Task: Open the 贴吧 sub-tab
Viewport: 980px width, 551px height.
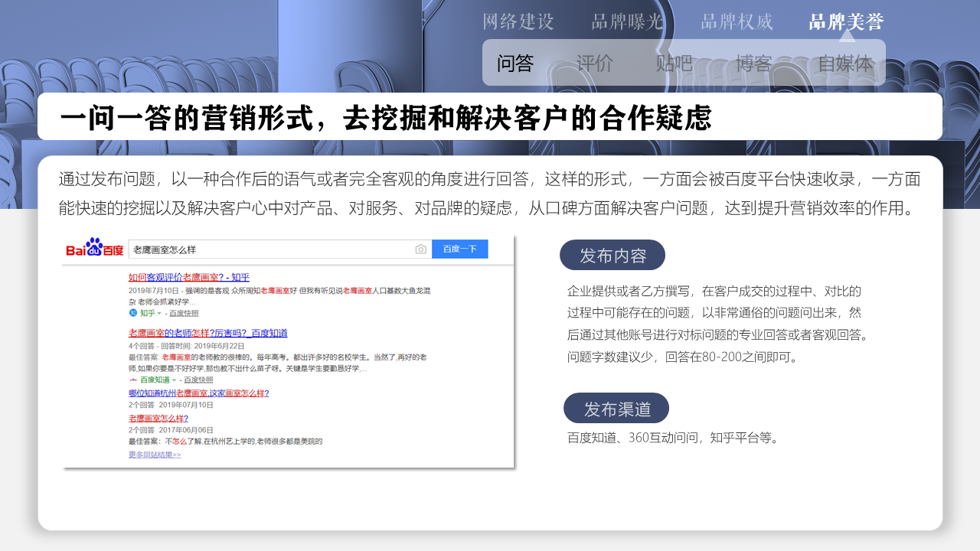Action: [675, 63]
